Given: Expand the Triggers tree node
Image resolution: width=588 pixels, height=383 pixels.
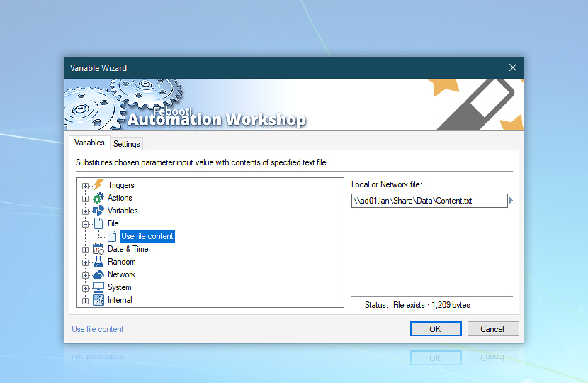Looking at the screenshot, I should (86, 186).
